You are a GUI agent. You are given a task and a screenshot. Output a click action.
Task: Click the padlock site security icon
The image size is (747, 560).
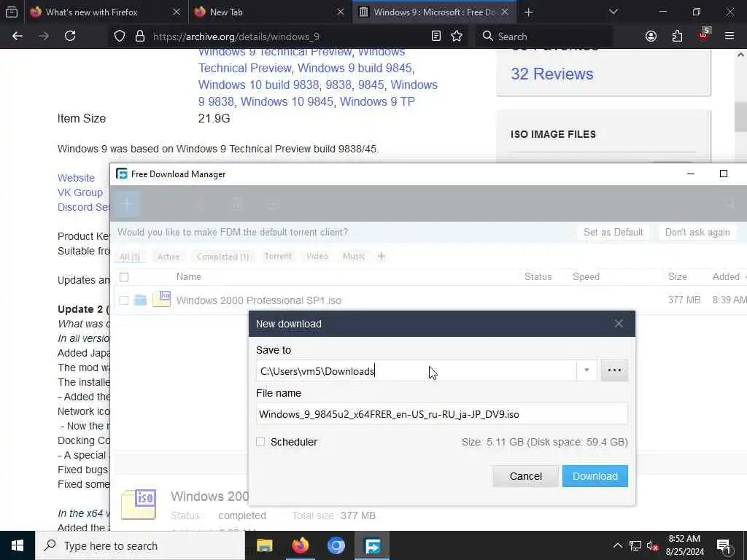pyautogui.click(x=139, y=36)
